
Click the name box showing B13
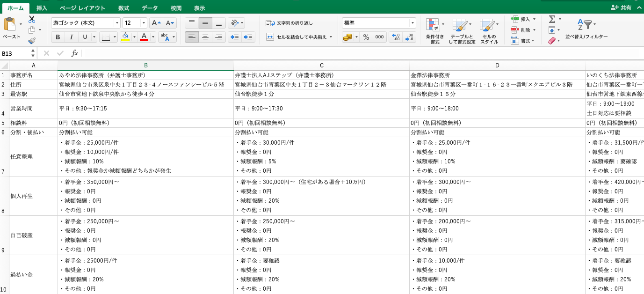point(15,53)
